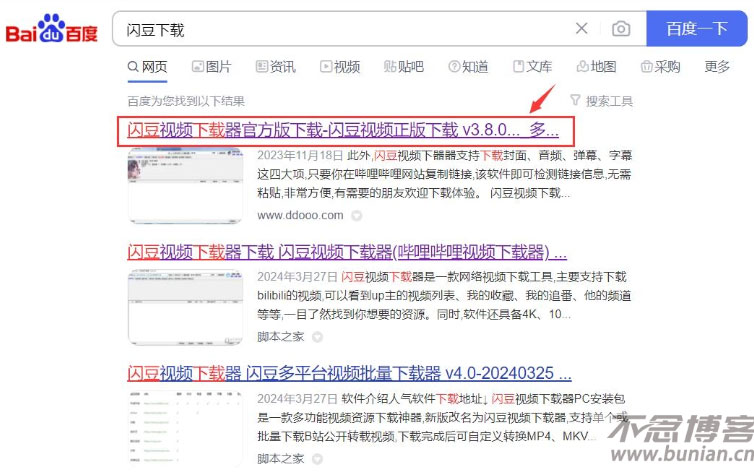The width and height of the screenshot is (754, 474).
Task: Click the 图片 tab picture icon
Action: click(x=197, y=66)
